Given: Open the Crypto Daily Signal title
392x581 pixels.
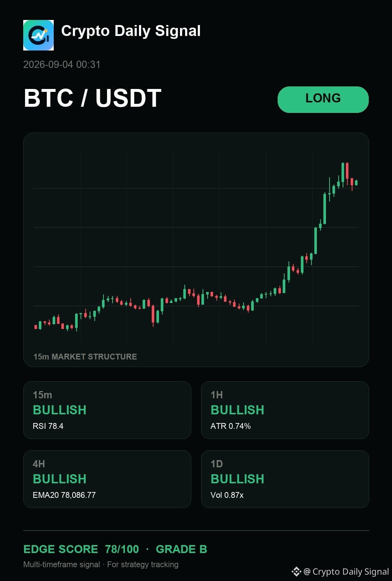Looking at the screenshot, I should coord(131,31).
